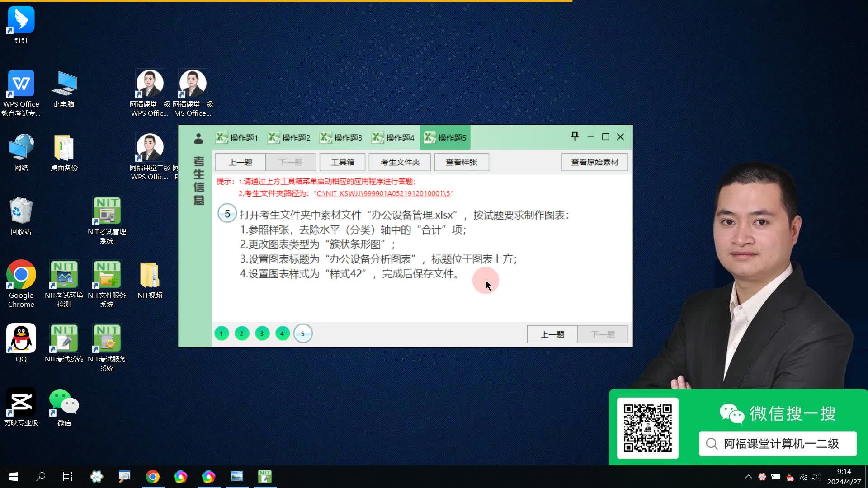Open WPS Office desktop shortcut
This screenshot has width=868, height=488.
tap(21, 84)
